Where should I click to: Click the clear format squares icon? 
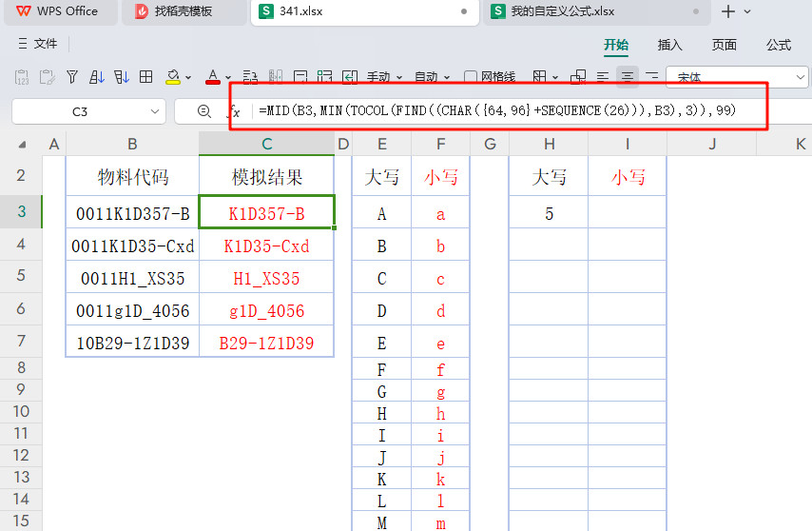[578, 78]
